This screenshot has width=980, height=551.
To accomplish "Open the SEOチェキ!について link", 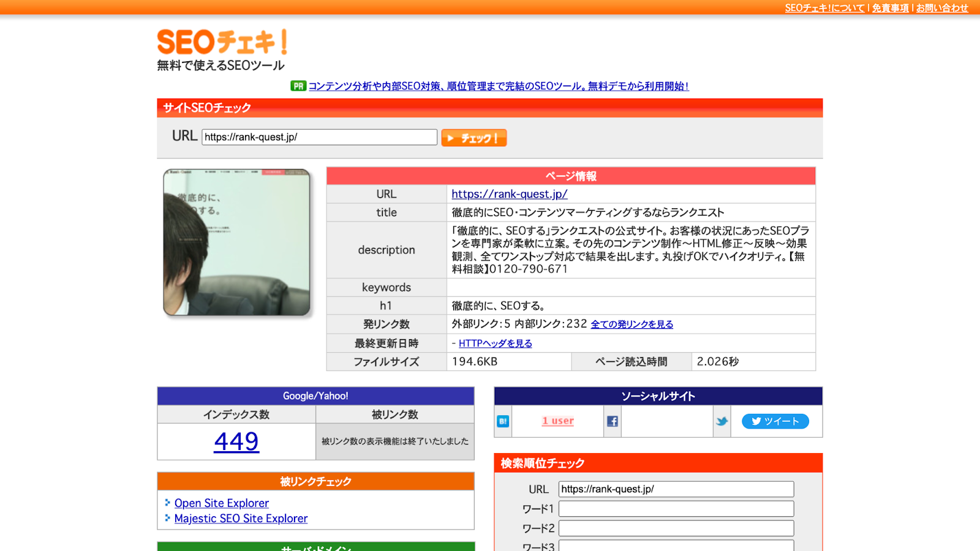I will [x=824, y=8].
